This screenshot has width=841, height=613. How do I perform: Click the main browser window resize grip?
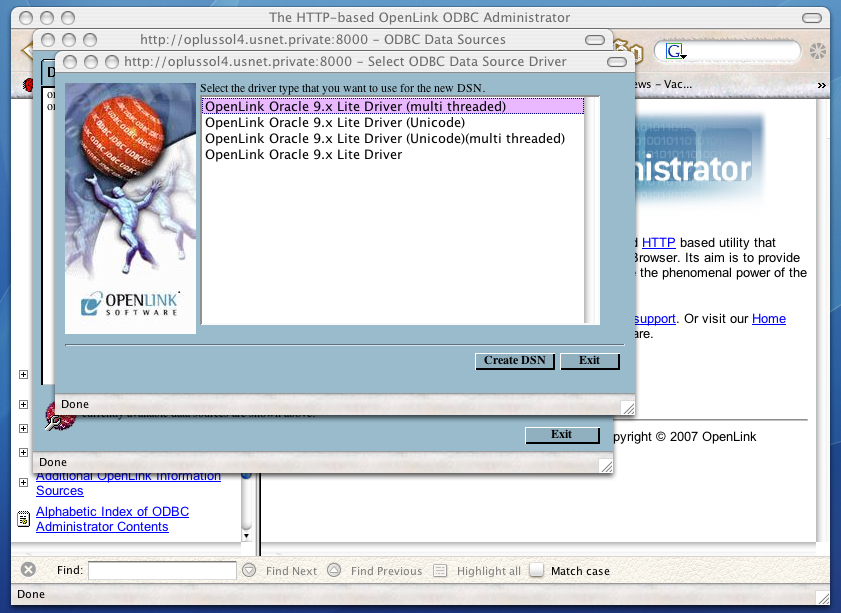(x=822, y=597)
